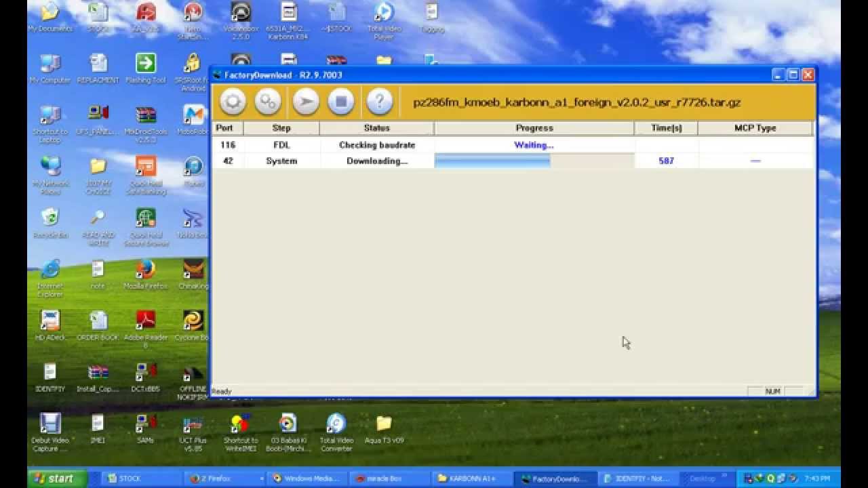Viewport: 868px width, 488px height.
Task: Open My Computer desktop icon
Action: 50,69
